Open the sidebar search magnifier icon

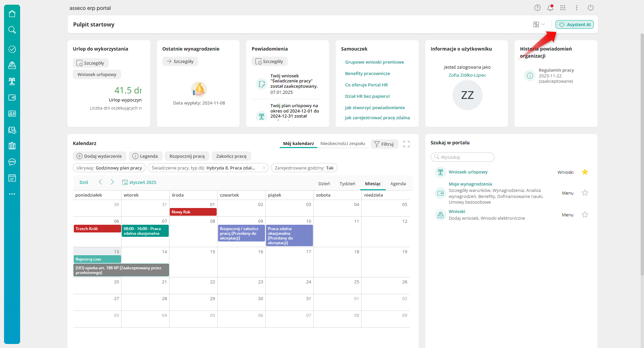click(12, 30)
